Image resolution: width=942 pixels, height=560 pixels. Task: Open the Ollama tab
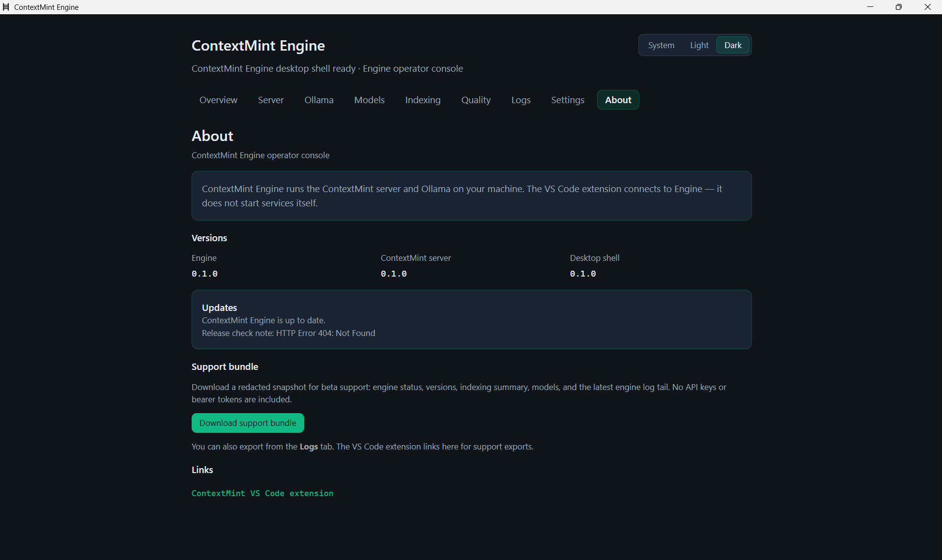click(x=319, y=100)
